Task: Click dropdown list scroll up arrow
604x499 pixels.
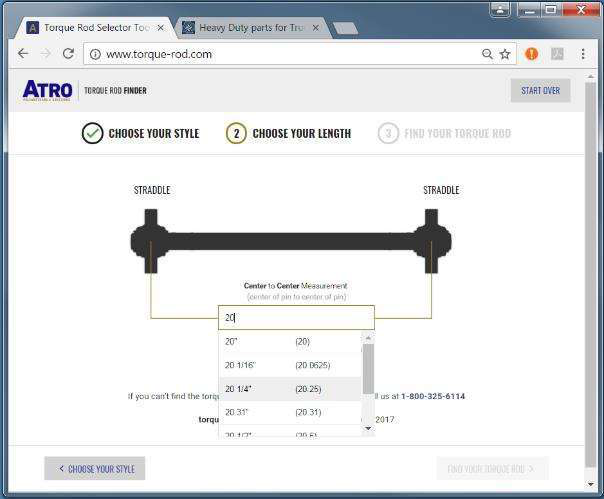Action: coord(368,338)
